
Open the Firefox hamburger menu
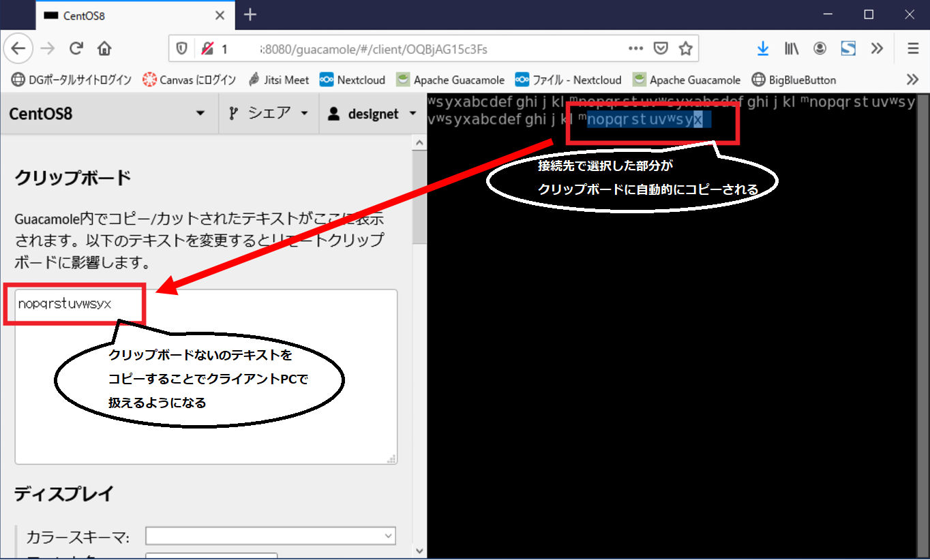pyautogui.click(x=914, y=49)
